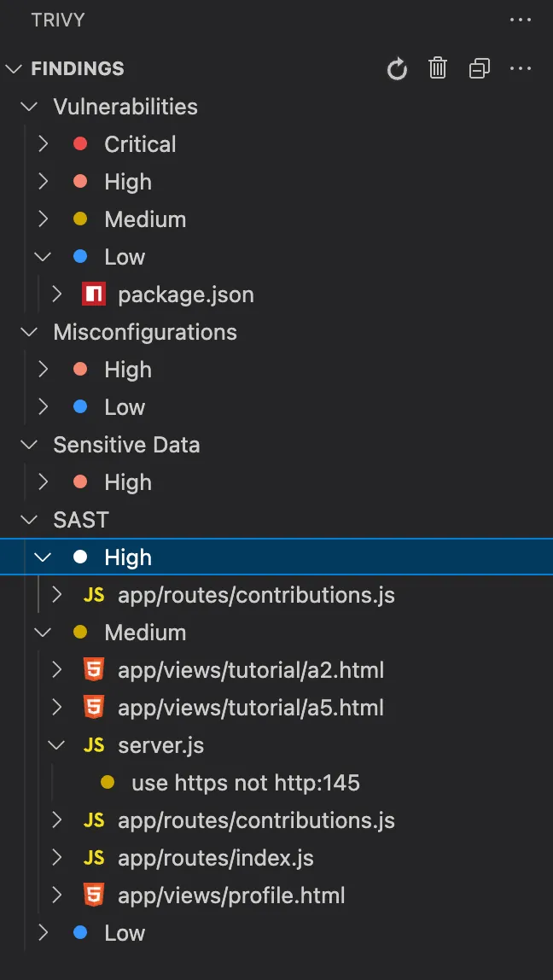Image resolution: width=553 pixels, height=980 pixels.
Task: Select the 'use https not http:145' finding
Action: coord(245,783)
